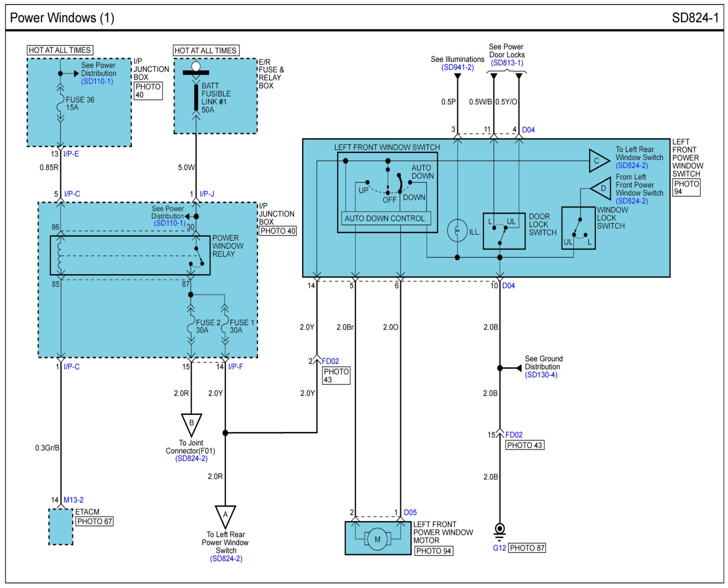This screenshot has width=728, height=588.
Task: Click the D05 motor connector label
Action: point(410,512)
